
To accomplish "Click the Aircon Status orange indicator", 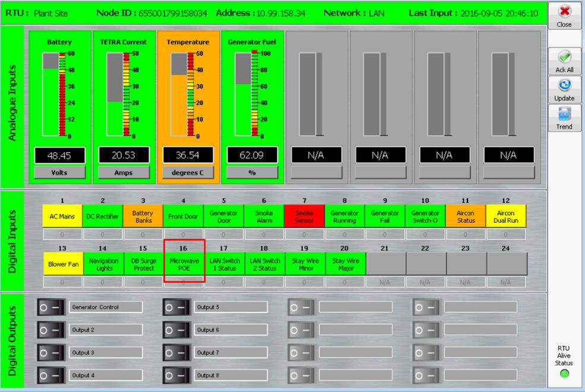I will tap(466, 217).
